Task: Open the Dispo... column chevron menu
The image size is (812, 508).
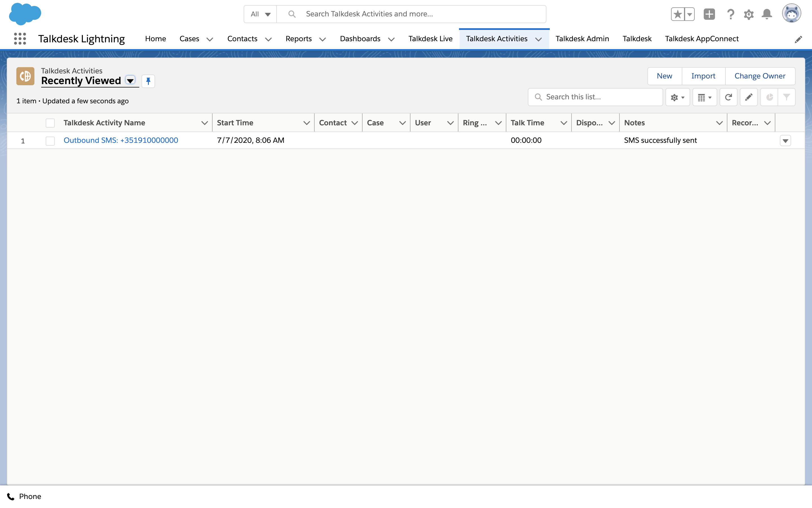Action: [x=612, y=123]
